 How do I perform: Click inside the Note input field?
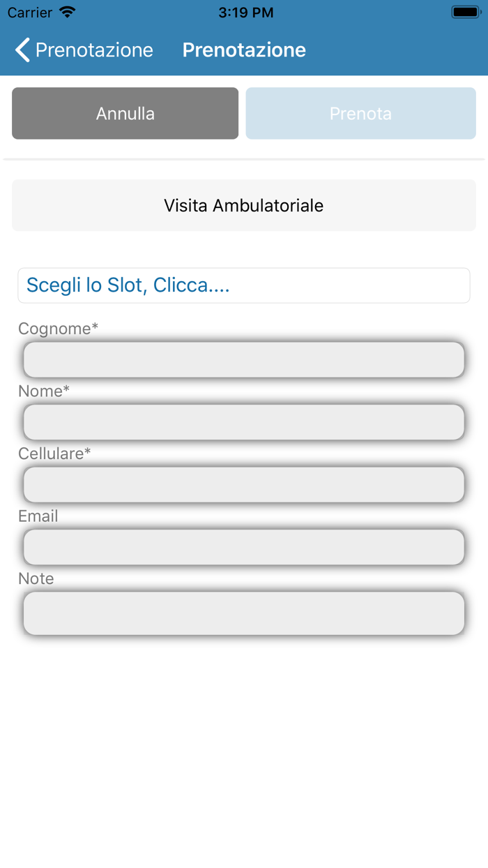pos(244,612)
